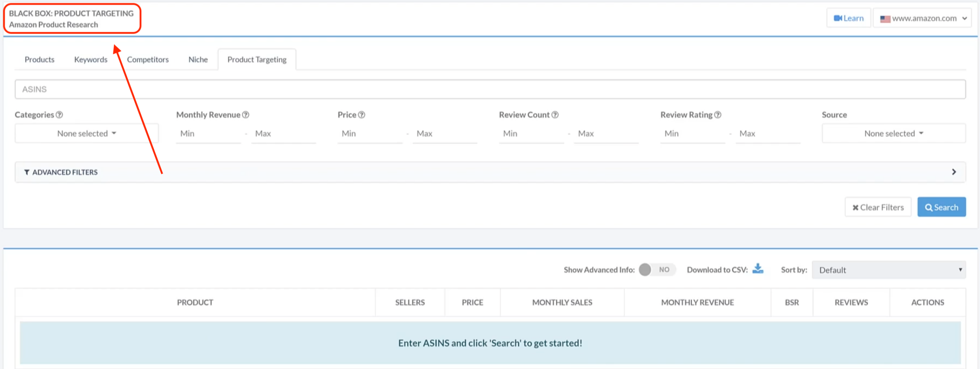Select the Niche tab
This screenshot has height=369, width=980.
coord(198,60)
